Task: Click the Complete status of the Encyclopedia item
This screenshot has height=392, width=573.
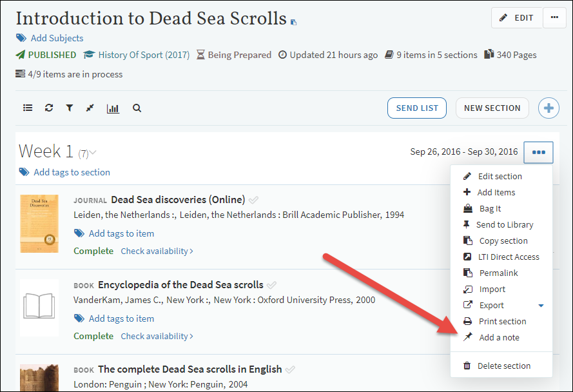Action: pyautogui.click(x=93, y=336)
